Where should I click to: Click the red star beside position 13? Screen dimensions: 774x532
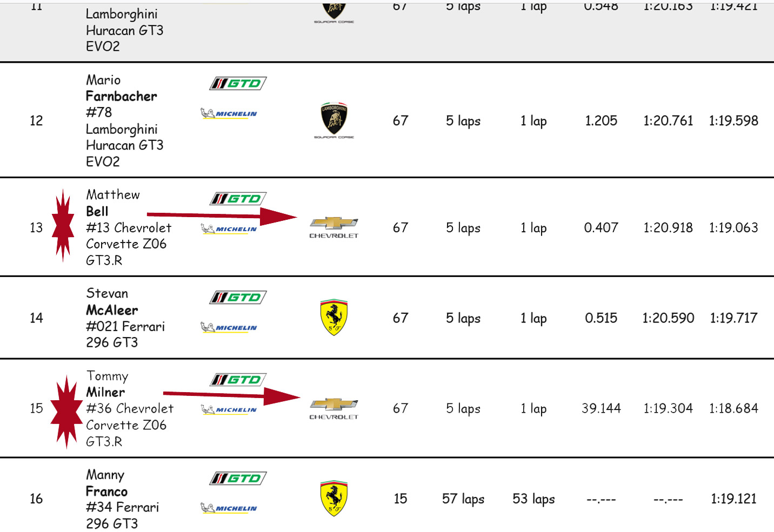63,225
